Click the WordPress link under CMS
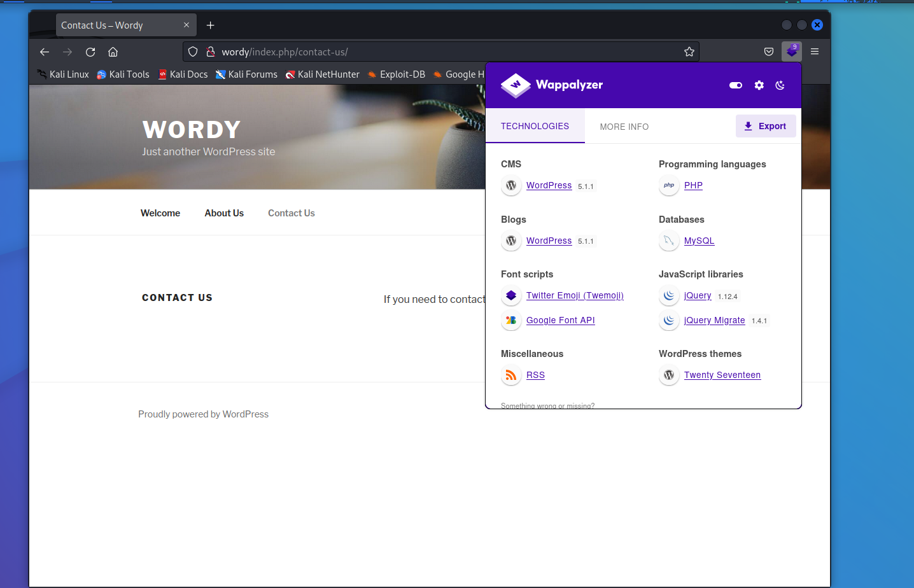Viewport: 914px width, 588px height. (x=549, y=185)
